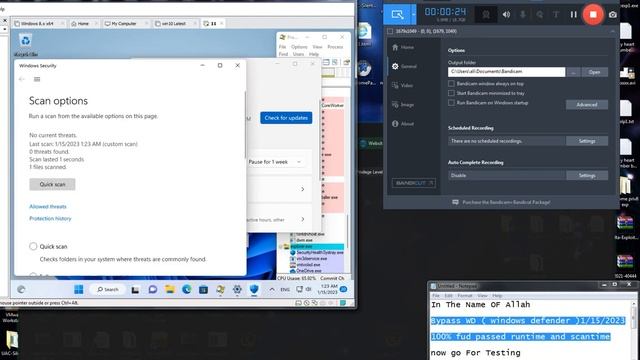
Task: Open View menu in Process Explorer window
Action: 317,47
